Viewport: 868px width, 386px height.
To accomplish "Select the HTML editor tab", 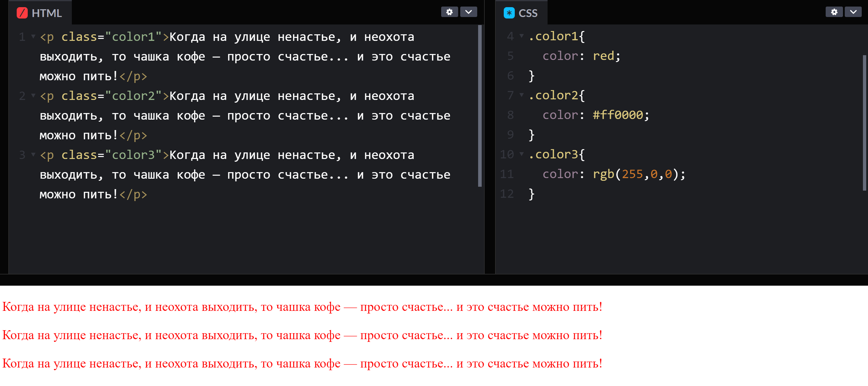I will [40, 13].
